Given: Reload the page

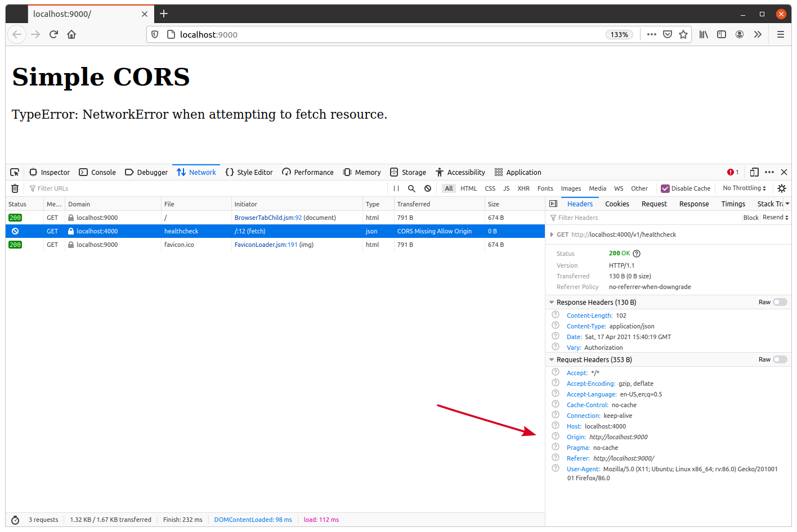Looking at the screenshot, I should (x=53, y=34).
